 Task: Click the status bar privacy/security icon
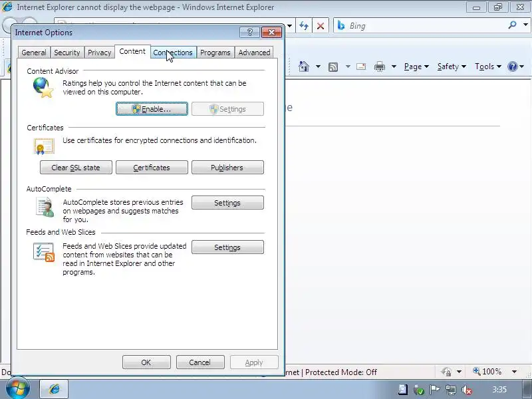coord(446,372)
